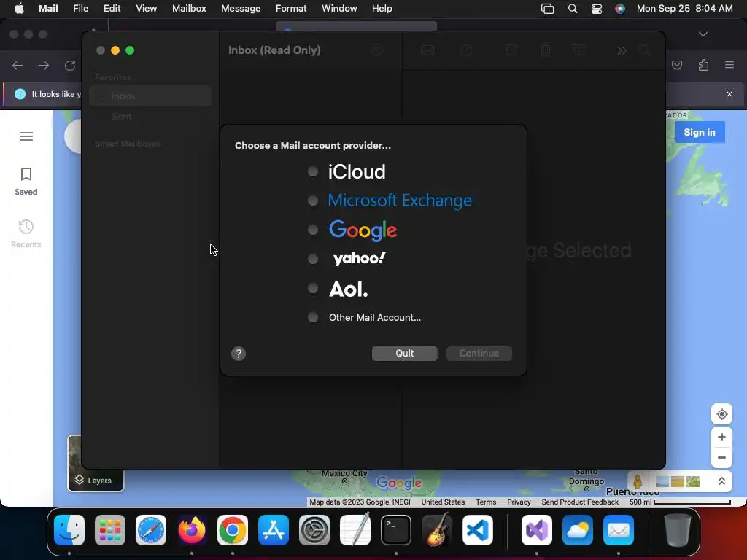
Task: Expand the browser tab list chevron
Action: 703,34
